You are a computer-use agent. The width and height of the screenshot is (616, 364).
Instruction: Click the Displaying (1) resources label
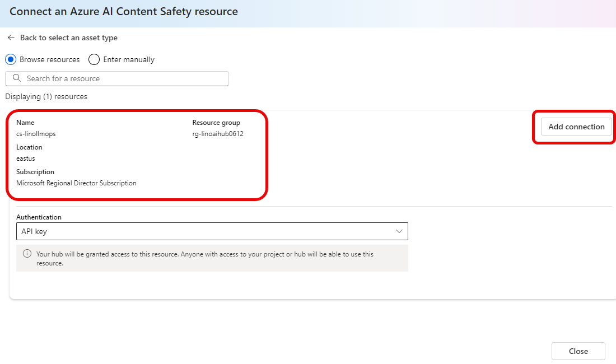point(46,96)
